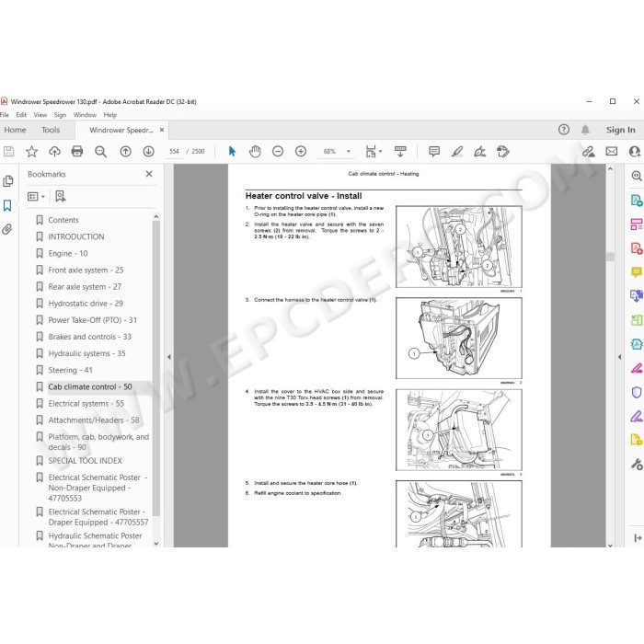The height and width of the screenshot is (644, 644).
Task: Zoom out with the minus icon
Action: [278, 152]
